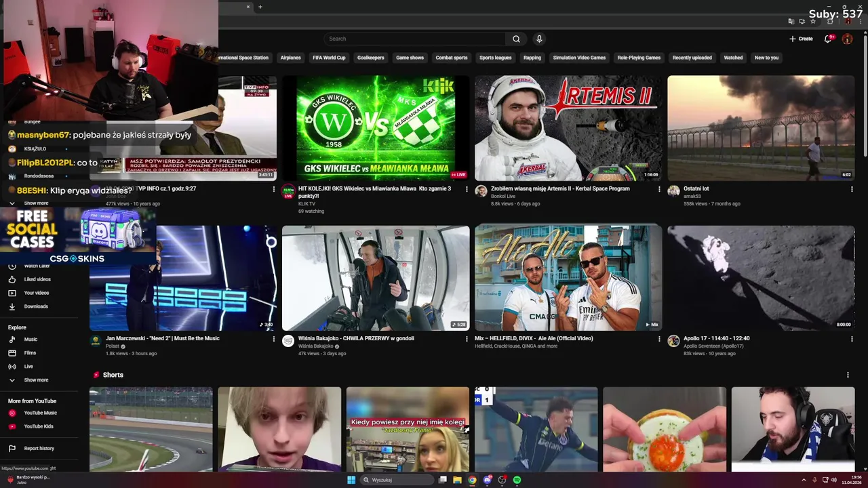The image size is (868, 488).
Task: Open File Explorer from the taskbar
Action: point(457,480)
